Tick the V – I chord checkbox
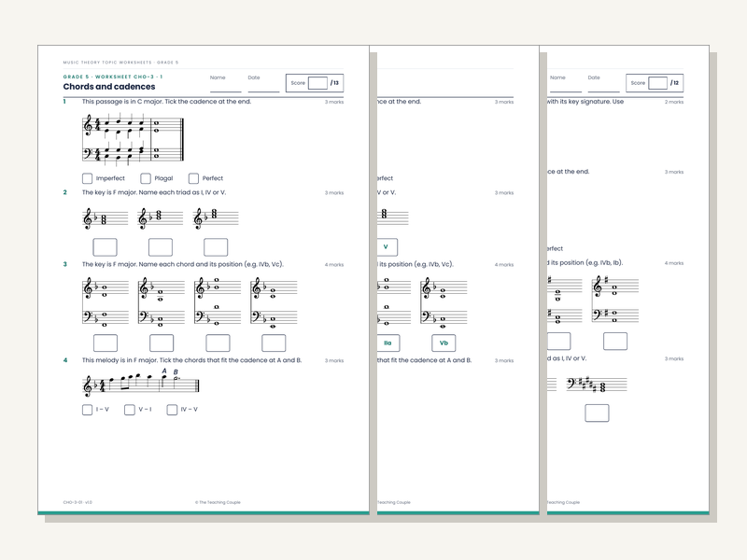Screen dimensions: 747x560 pos(130,410)
